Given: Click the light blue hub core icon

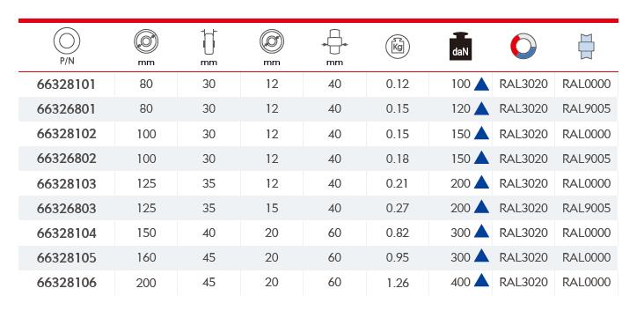Looking at the screenshot, I should tap(586, 46).
